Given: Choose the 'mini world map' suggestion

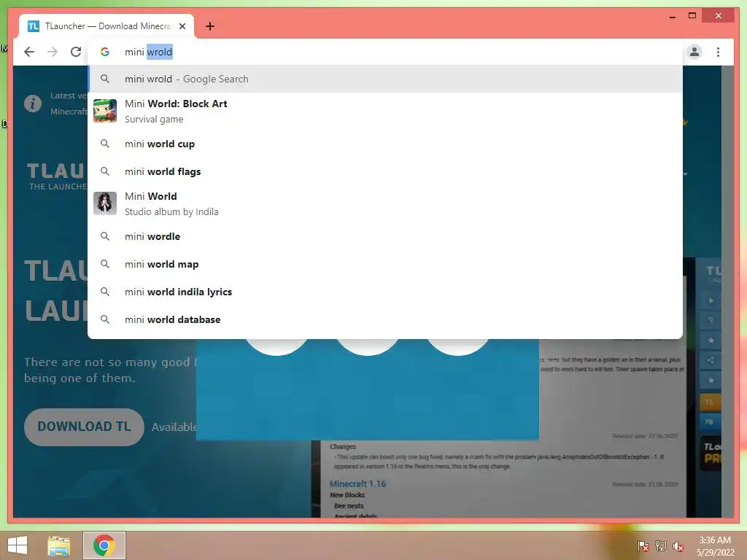Looking at the screenshot, I should point(385,264).
